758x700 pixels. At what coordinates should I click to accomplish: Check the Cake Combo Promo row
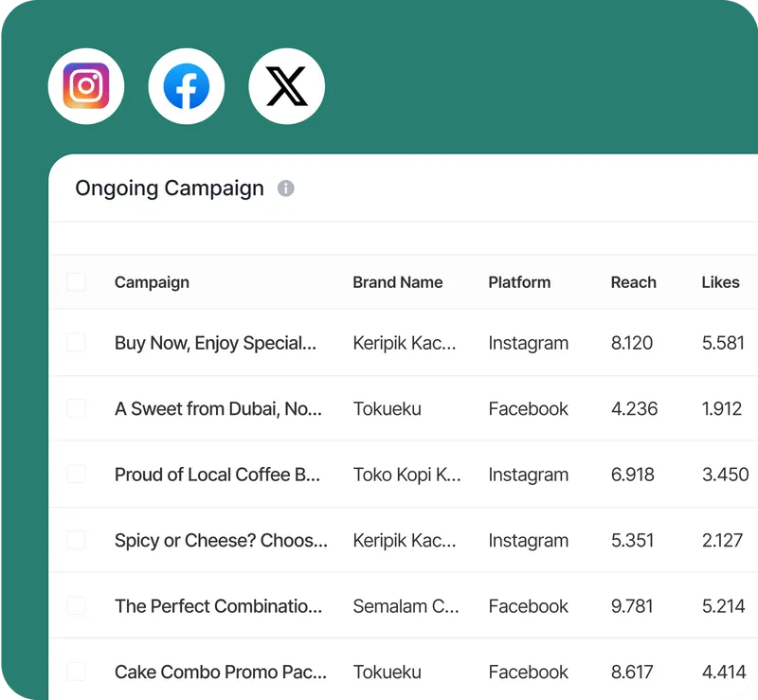point(77,672)
